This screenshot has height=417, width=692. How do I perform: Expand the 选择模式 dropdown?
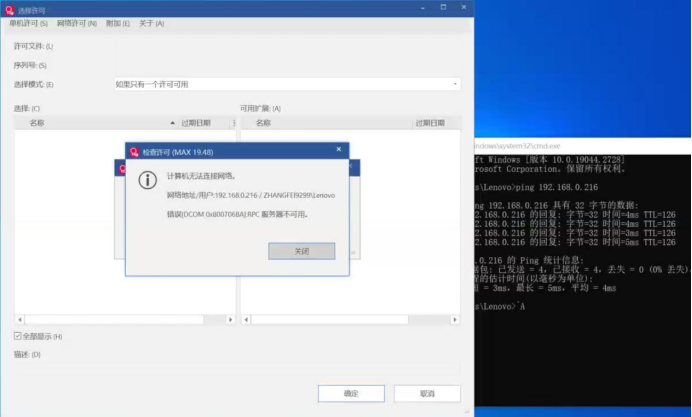[x=455, y=84]
